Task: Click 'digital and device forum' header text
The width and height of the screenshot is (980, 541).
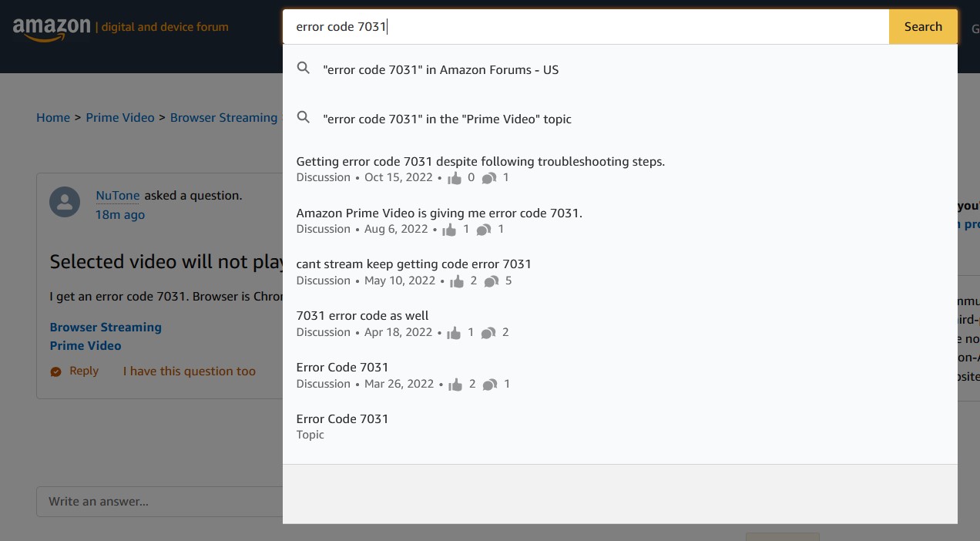Action: point(165,27)
